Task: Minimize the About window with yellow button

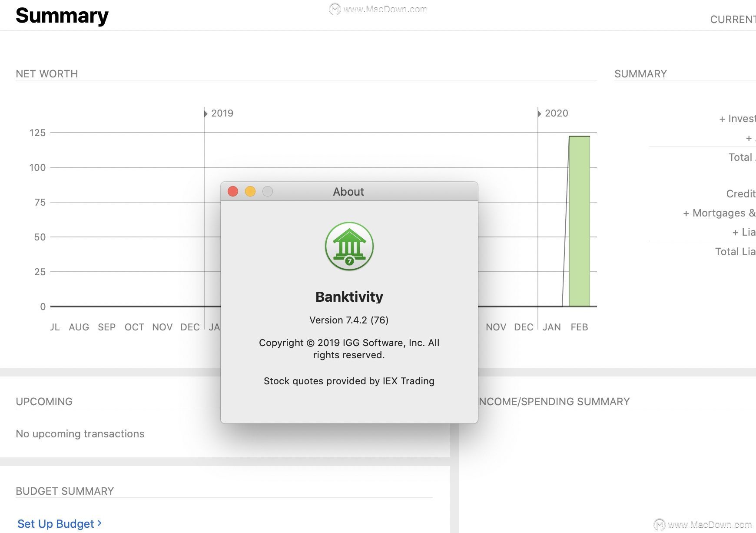Action: point(250,191)
